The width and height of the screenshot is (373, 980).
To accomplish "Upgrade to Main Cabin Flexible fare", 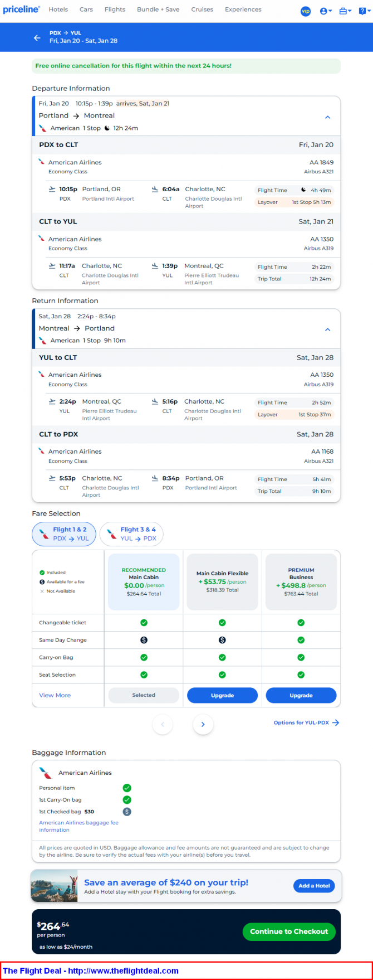I will [x=222, y=695].
